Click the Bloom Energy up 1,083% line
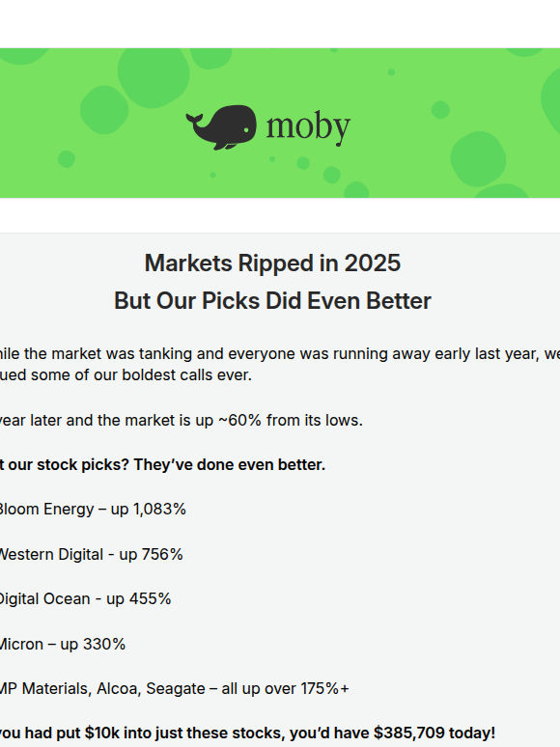 (93, 510)
